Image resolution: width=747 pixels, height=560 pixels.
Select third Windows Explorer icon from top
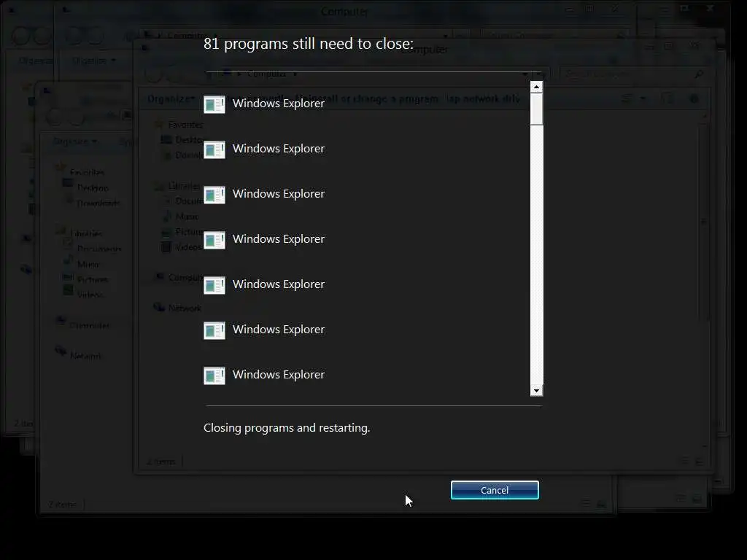point(214,195)
